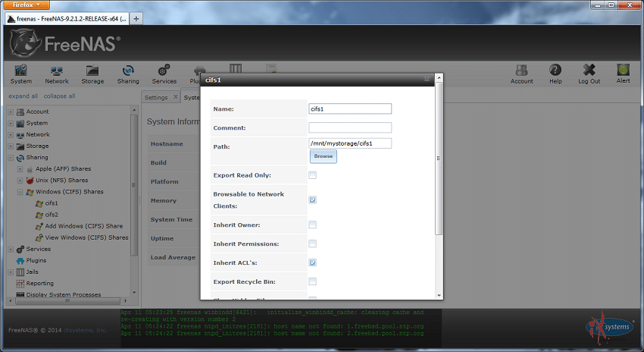The height and width of the screenshot is (352, 644).
Task: Select Account in the sidebar tree
Action: (37, 112)
